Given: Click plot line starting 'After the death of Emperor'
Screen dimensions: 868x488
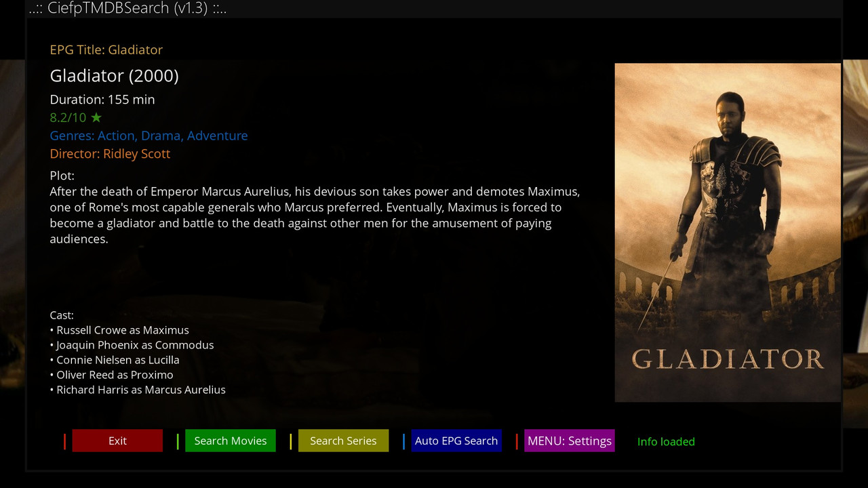Looking at the screenshot, I should point(315,192).
